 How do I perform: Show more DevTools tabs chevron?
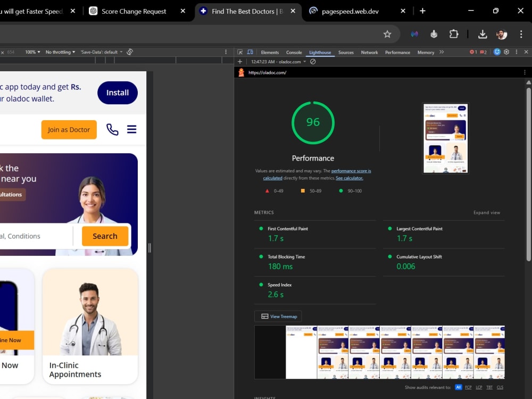coord(442,52)
